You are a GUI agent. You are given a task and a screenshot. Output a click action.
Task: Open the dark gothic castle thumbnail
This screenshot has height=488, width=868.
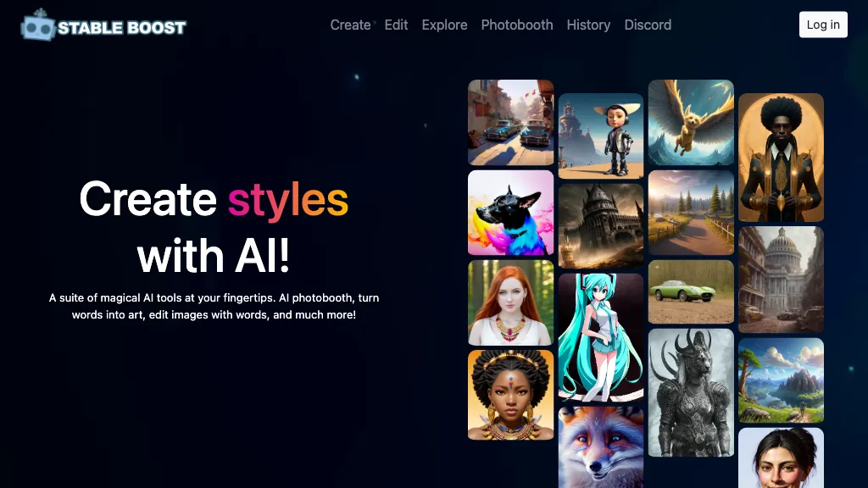600,226
